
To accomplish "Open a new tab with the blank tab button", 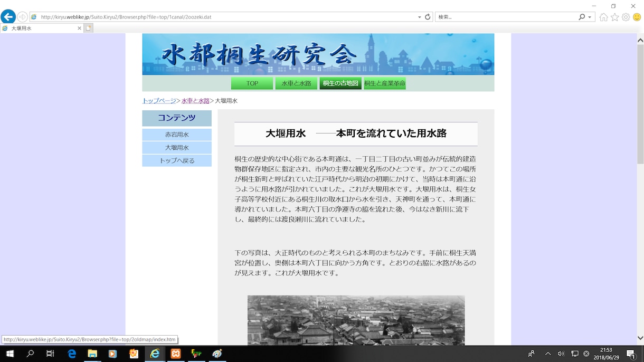I will click(89, 28).
